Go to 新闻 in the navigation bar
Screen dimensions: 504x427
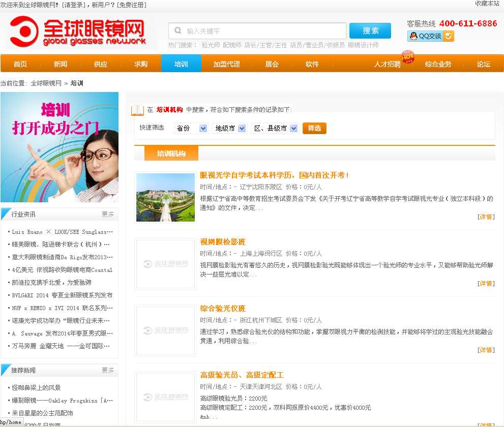(61, 64)
